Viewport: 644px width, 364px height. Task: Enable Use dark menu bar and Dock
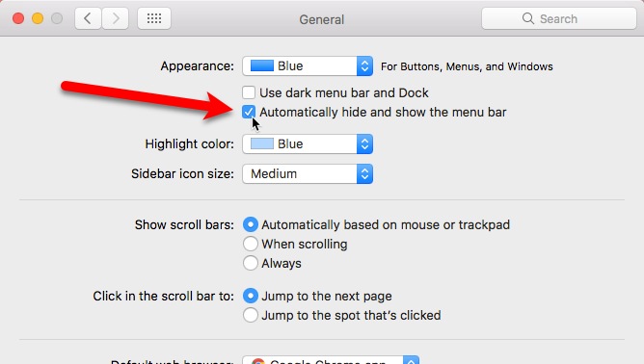(x=249, y=92)
